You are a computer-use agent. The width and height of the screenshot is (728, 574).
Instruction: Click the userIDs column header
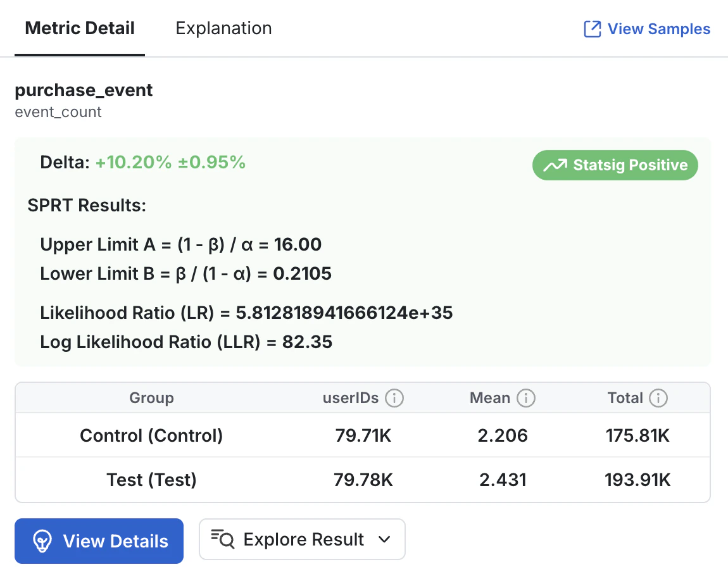[351, 398]
